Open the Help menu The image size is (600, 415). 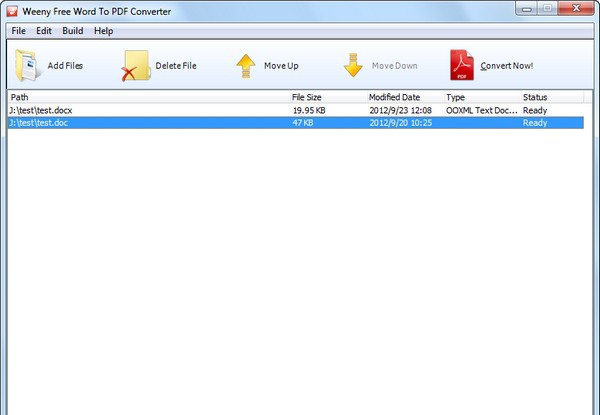pos(103,31)
